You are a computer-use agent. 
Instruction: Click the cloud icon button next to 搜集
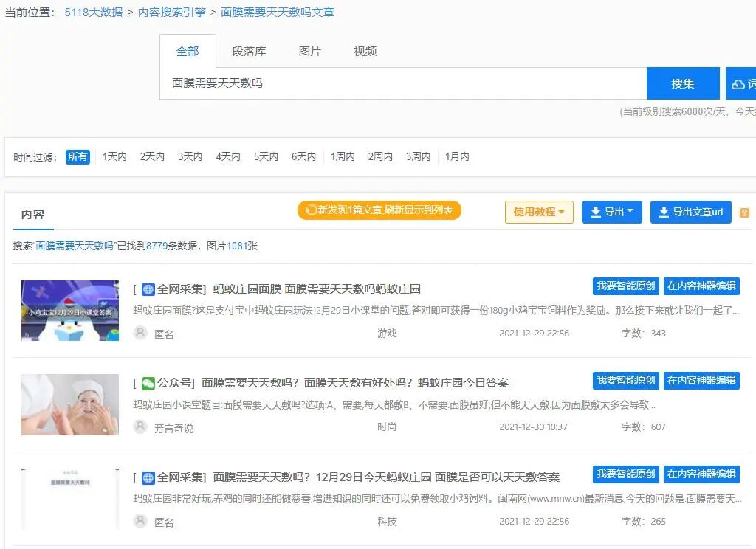point(741,83)
